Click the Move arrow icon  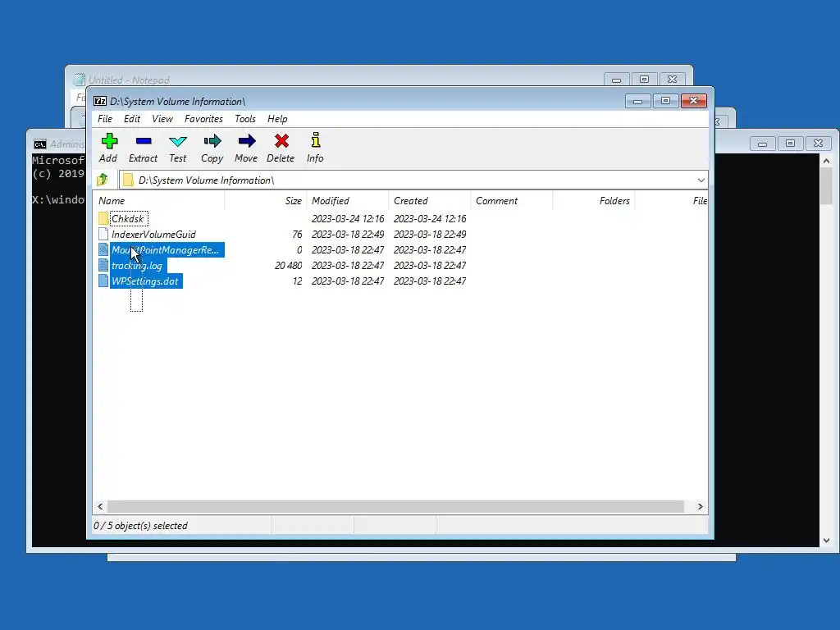click(246, 141)
